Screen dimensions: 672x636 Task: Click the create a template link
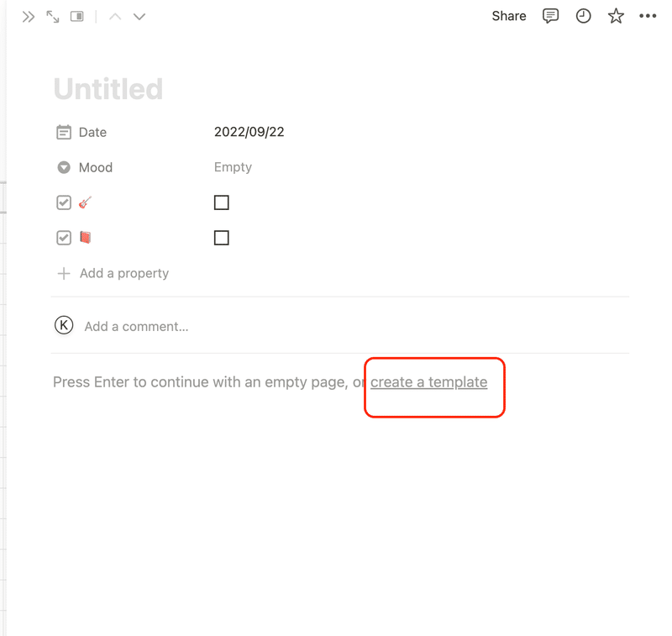pos(429,382)
